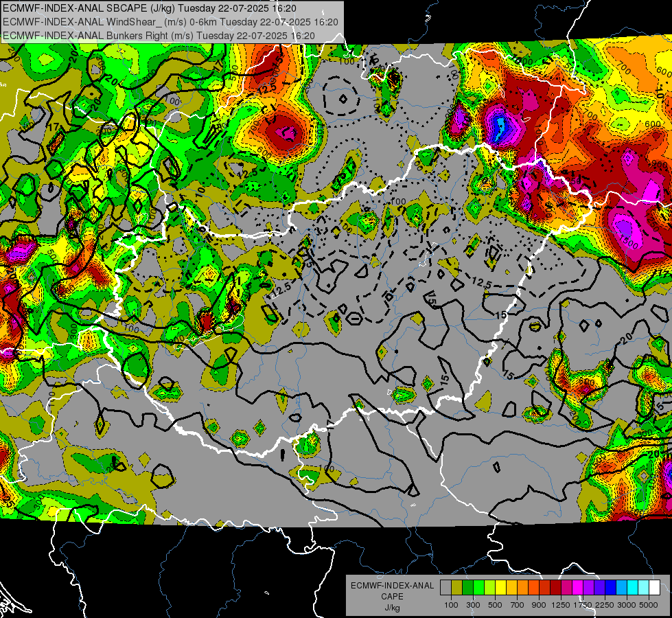Select the pure yellow legend swatch
672x618 pixels.
coord(500,588)
